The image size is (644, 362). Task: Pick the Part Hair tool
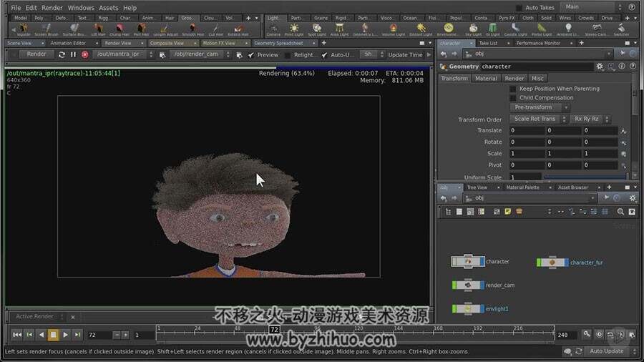click(141, 29)
